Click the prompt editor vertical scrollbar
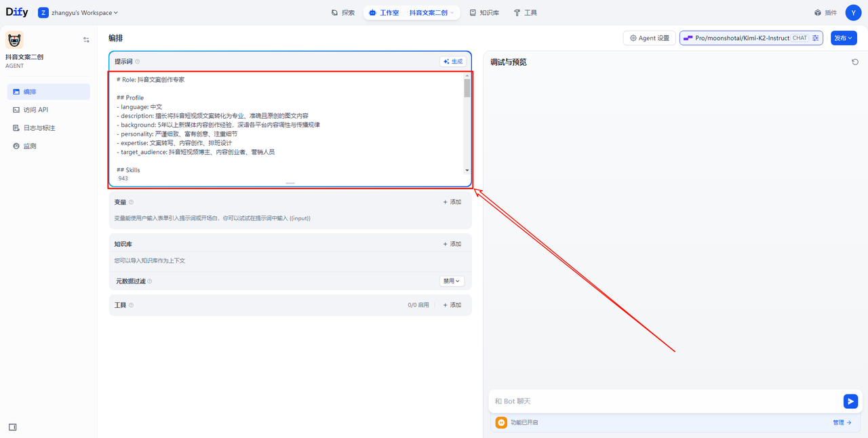868x438 pixels. (467, 89)
